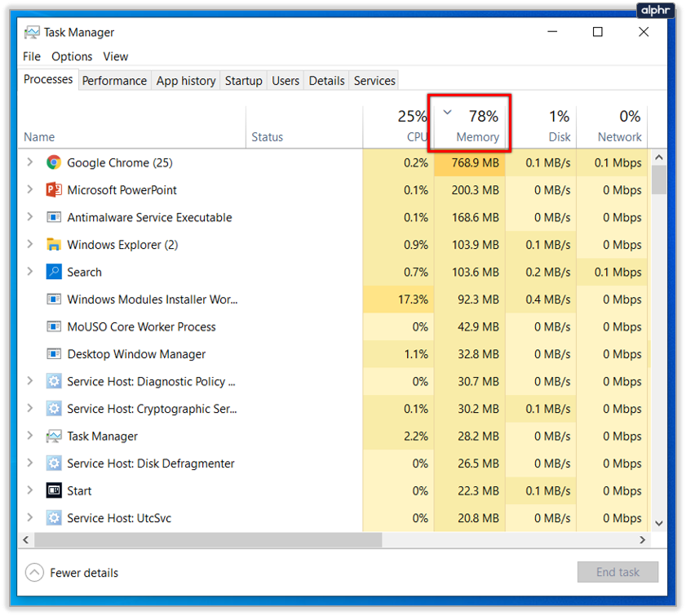Click the Task Manager process row icon

point(53,437)
